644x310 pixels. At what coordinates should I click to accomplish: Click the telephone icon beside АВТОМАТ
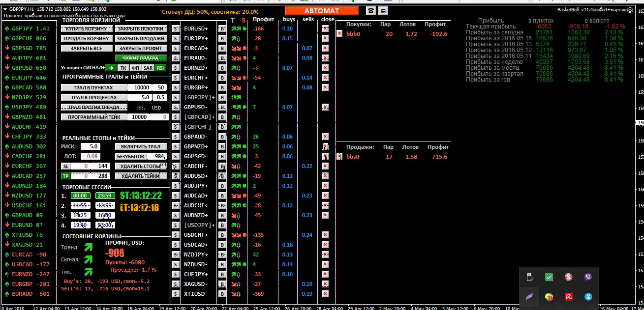pos(371,11)
